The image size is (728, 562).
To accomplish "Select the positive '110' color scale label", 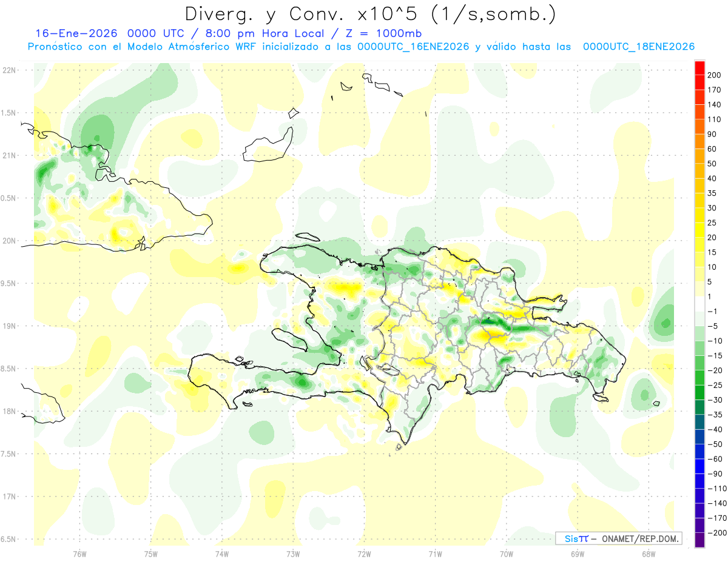I will point(715,119).
